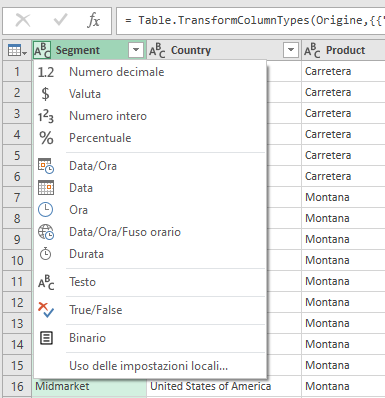Open the table options icon in header corner

[17, 51]
